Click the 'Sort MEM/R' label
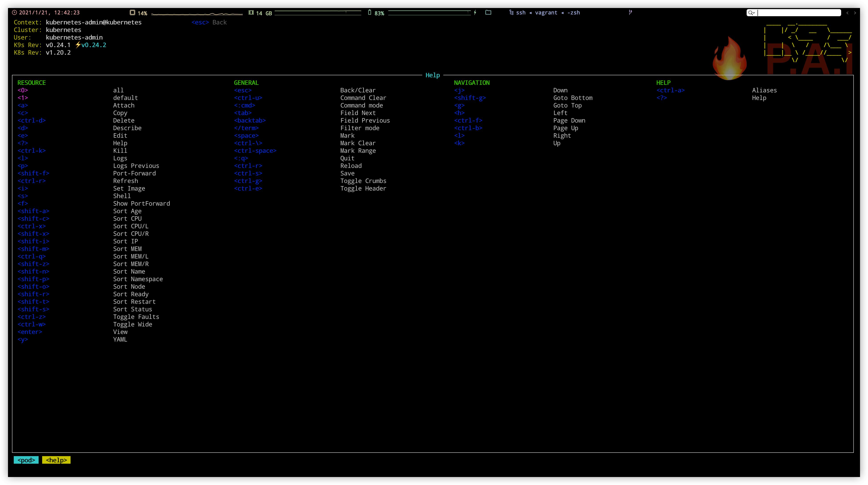868x485 pixels. [x=131, y=264]
